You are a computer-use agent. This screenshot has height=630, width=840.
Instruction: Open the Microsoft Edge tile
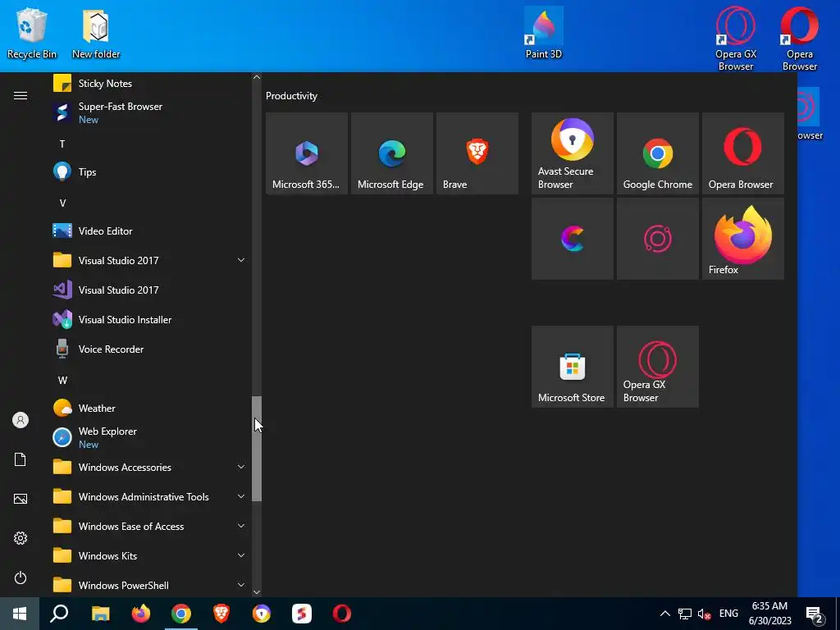pyautogui.click(x=391, y=153)
